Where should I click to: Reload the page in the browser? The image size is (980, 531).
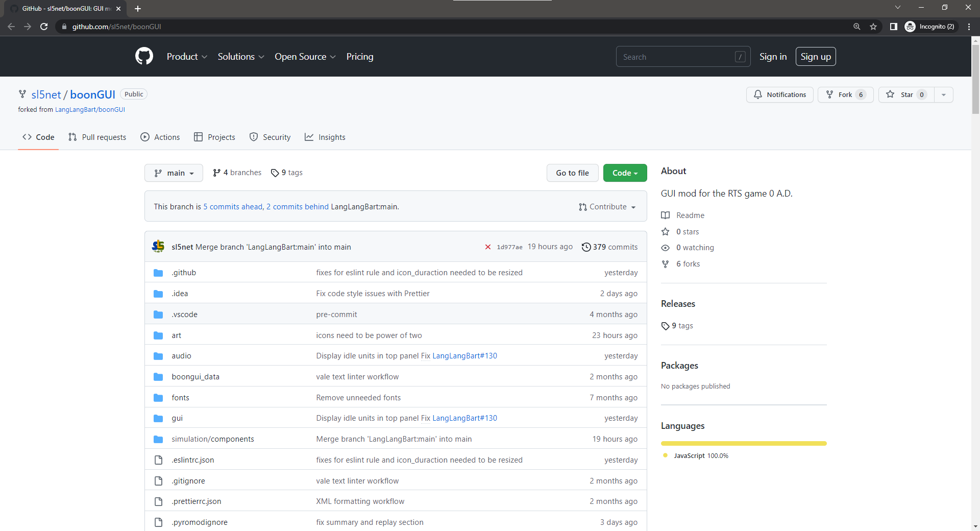[44, 27]
